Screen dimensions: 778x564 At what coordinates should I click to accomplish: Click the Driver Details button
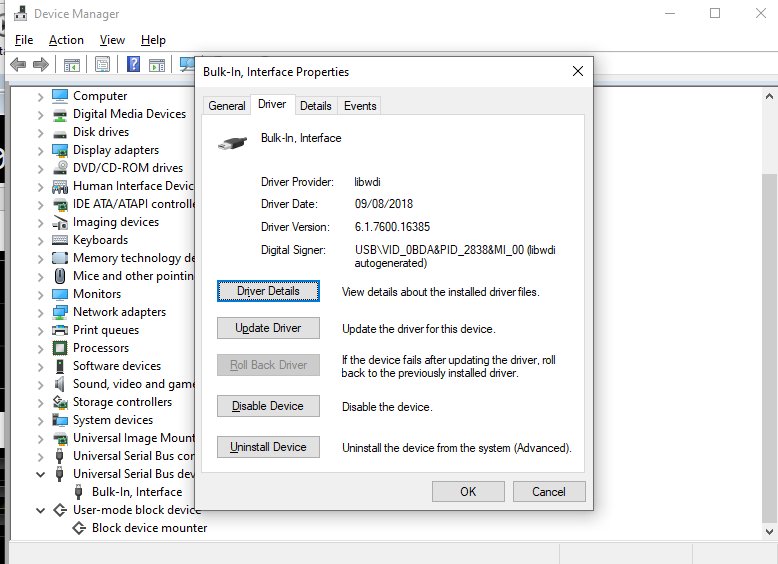(x=268, y=291)
